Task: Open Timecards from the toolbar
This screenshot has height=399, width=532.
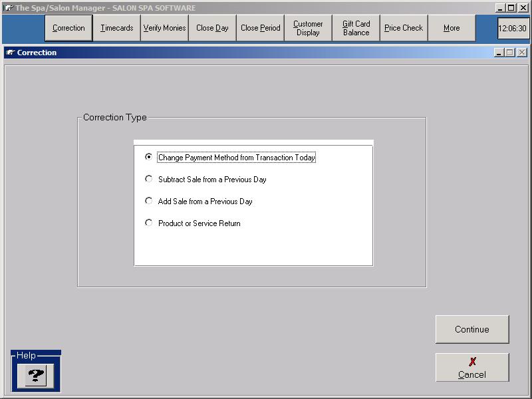Action: click(x=117, y=28)
